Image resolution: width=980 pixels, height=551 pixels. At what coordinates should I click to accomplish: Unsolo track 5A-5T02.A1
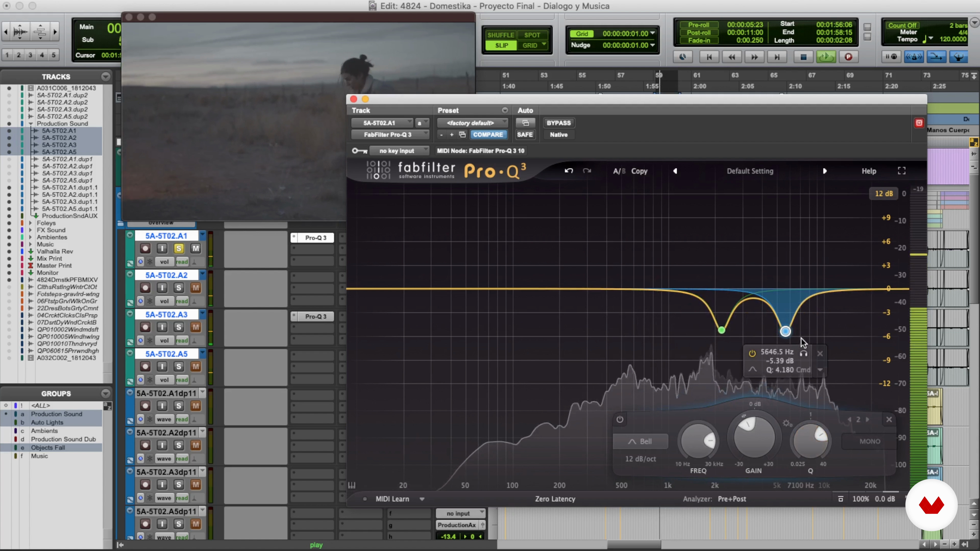pyautogui.click(x=178, y=249)
